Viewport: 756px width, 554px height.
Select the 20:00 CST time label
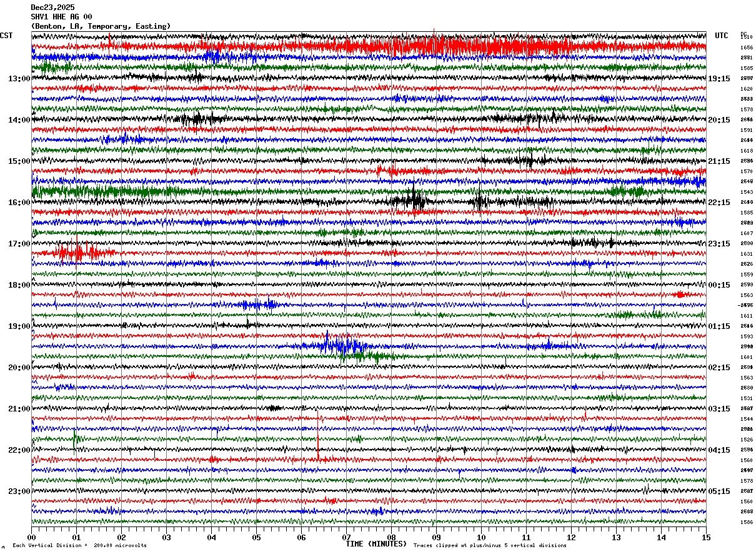click(19, 368)
